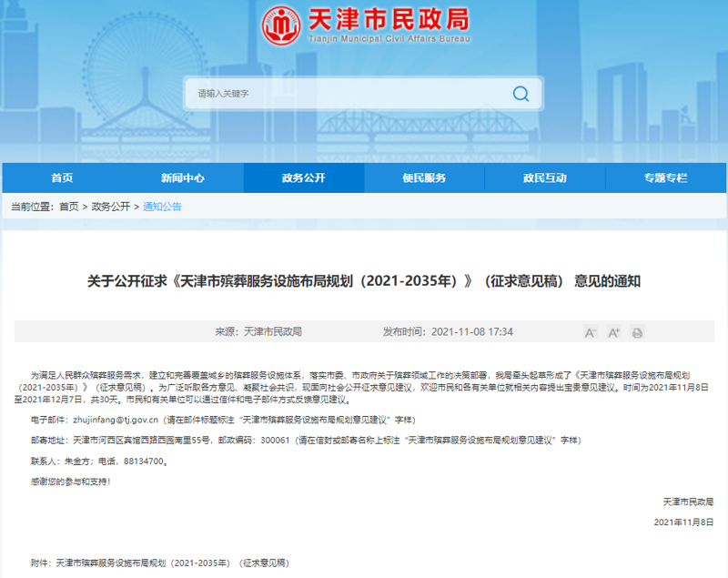This screenshot has height=578, width=728.
Task: Click the A- font size decrease icon
Action: click(x=592, y=332)
